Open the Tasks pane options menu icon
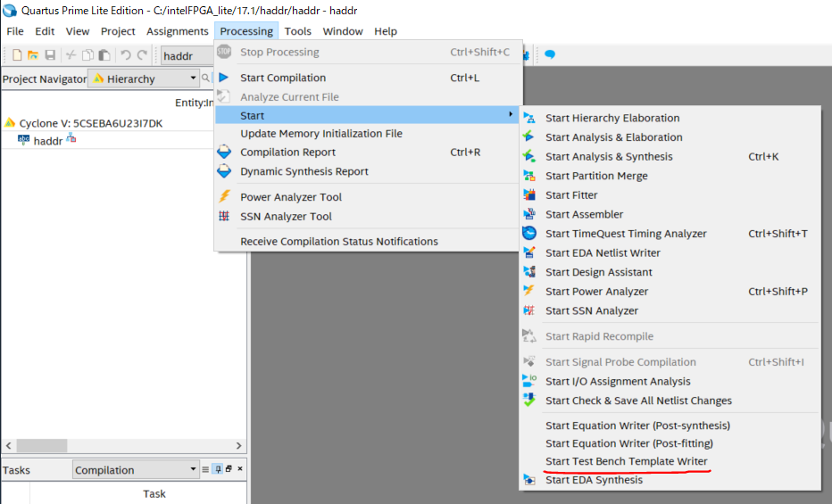 (x=205, y=469)
